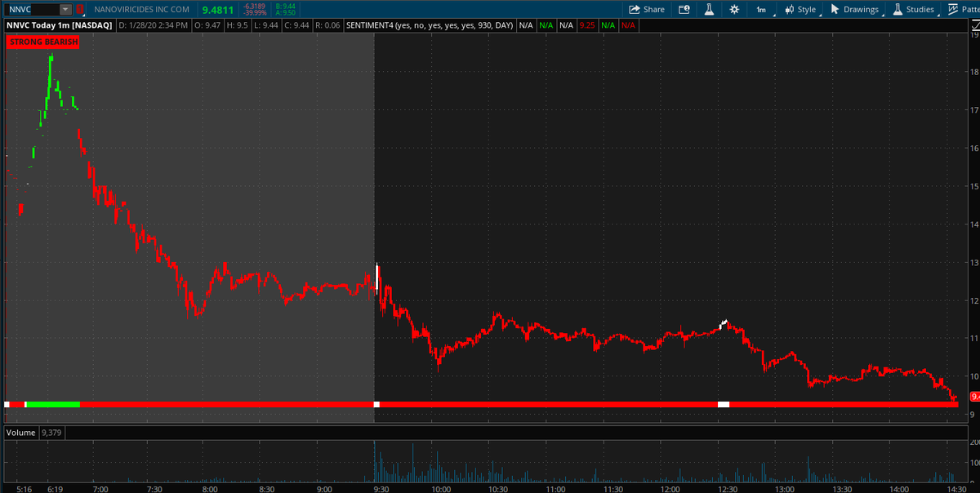Open the flask Edit Studies icon
The height and width of the screenshot is (493, 980).
click(709, 9)
